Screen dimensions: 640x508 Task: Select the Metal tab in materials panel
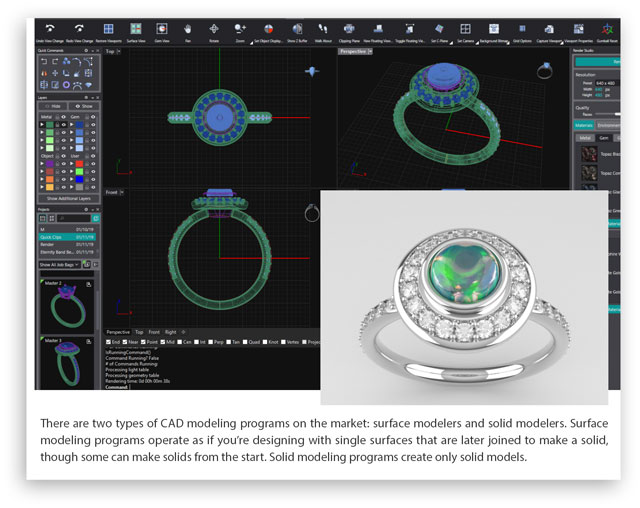click(585, 138)
